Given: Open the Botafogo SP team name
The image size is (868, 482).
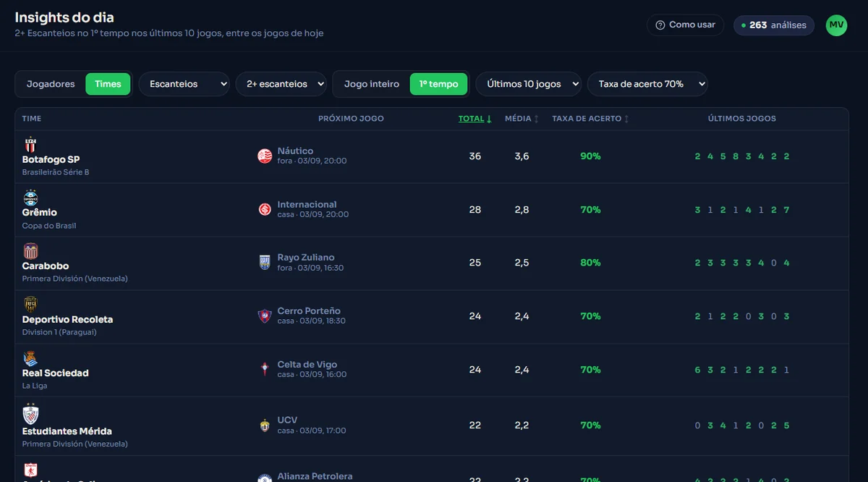Looking at the screenshot, I should 51,160.
